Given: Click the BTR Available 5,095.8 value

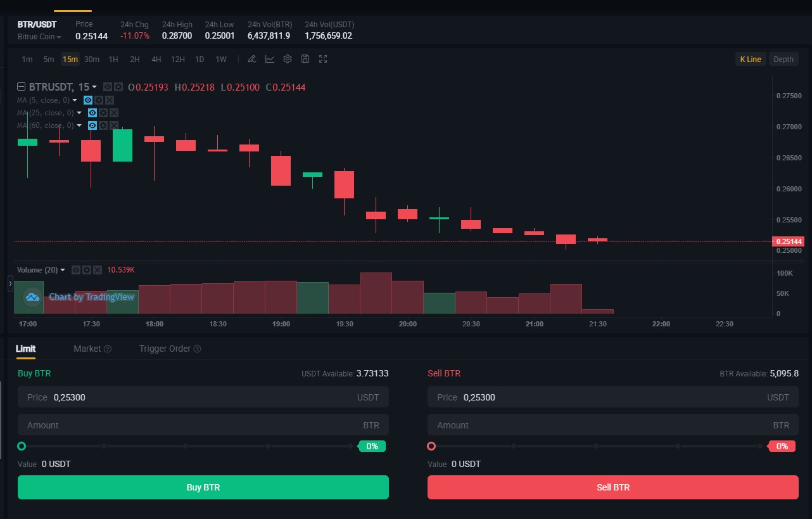Looking at the screenshot, I should pyautogui.click(x=784, y=374).
